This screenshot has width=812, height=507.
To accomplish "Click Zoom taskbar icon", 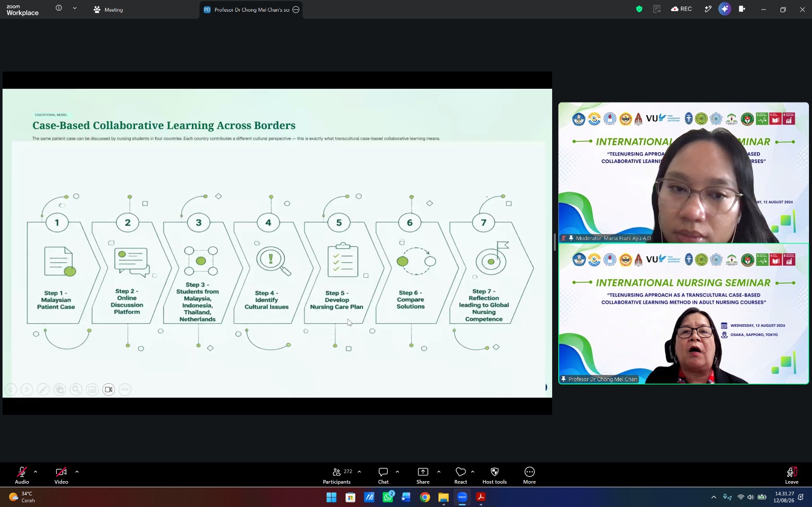I will pos(462,497).
